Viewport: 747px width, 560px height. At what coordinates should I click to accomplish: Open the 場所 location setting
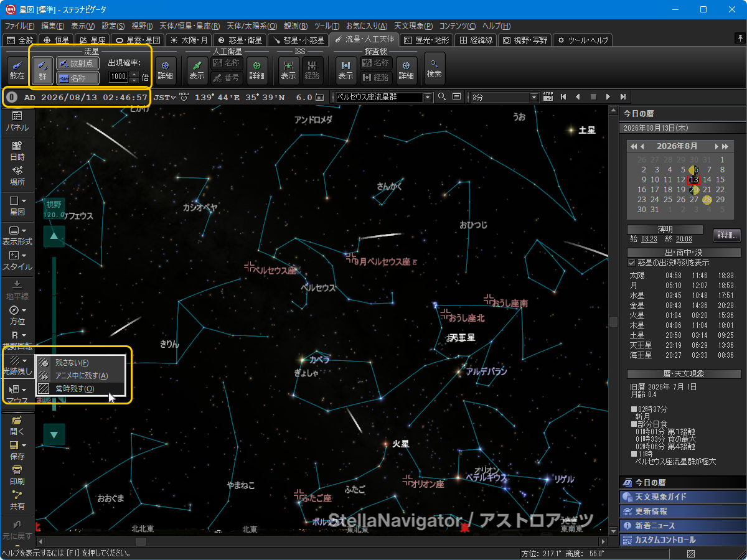[x=17, y=175]
